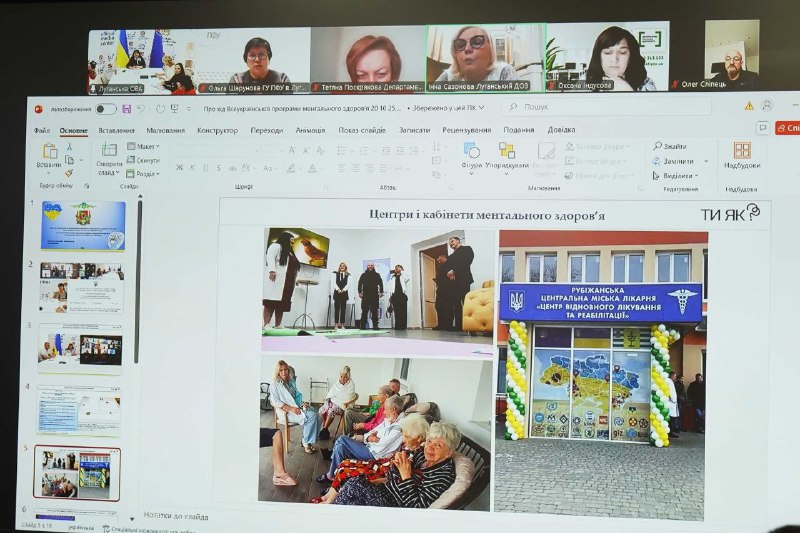
Task: Switch to the Показ слайдів tab
Action: pyautogui.click(x=362, y=130)
